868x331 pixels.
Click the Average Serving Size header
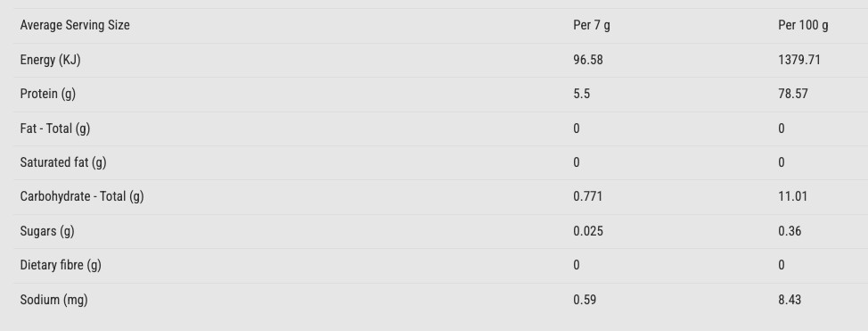click(75, 25)
